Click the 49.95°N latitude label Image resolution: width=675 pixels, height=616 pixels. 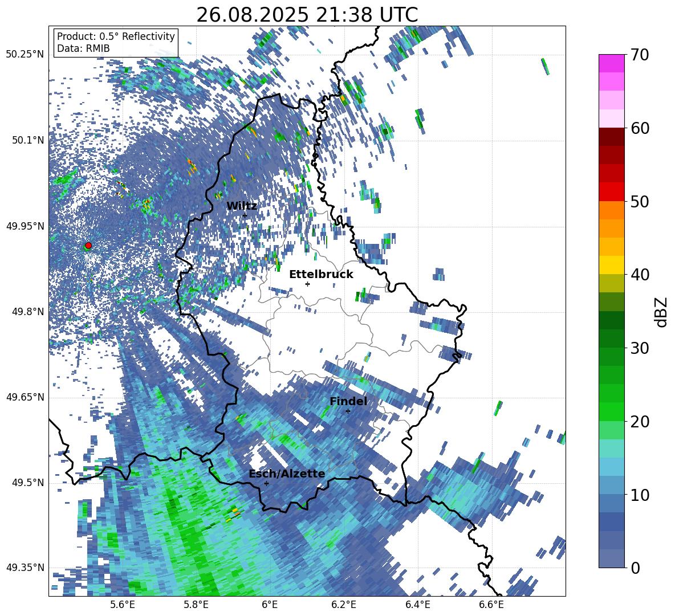25,226
